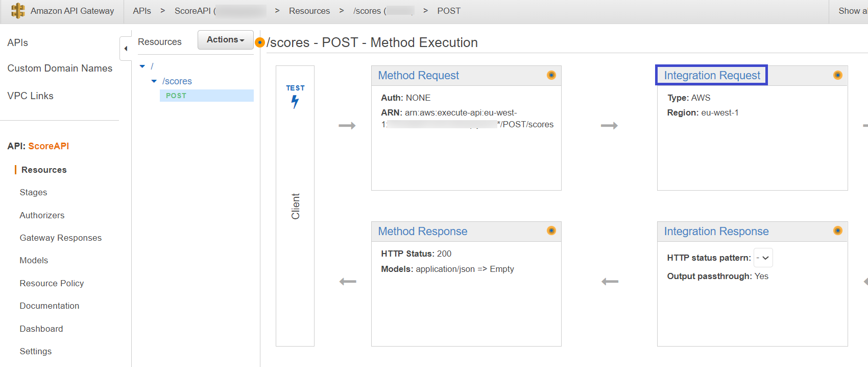Open the Actions dropdown menu
868x367 pixels.
click(x=226, y=40)
